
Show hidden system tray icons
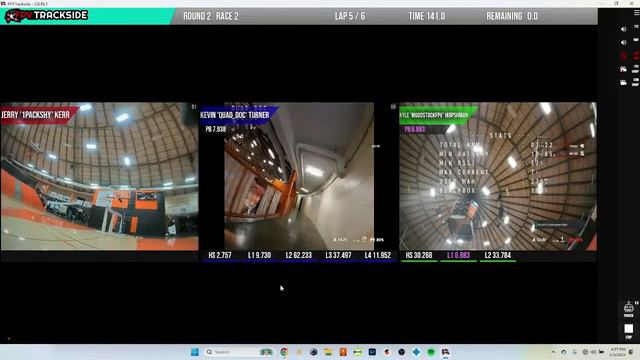tap(553, 352)
